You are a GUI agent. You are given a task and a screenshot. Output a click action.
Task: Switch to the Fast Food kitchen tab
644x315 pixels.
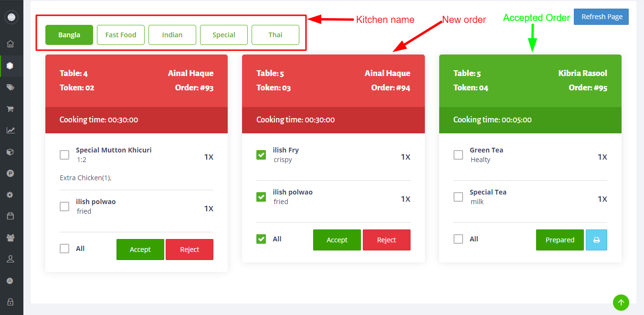[x=121, y=35]
